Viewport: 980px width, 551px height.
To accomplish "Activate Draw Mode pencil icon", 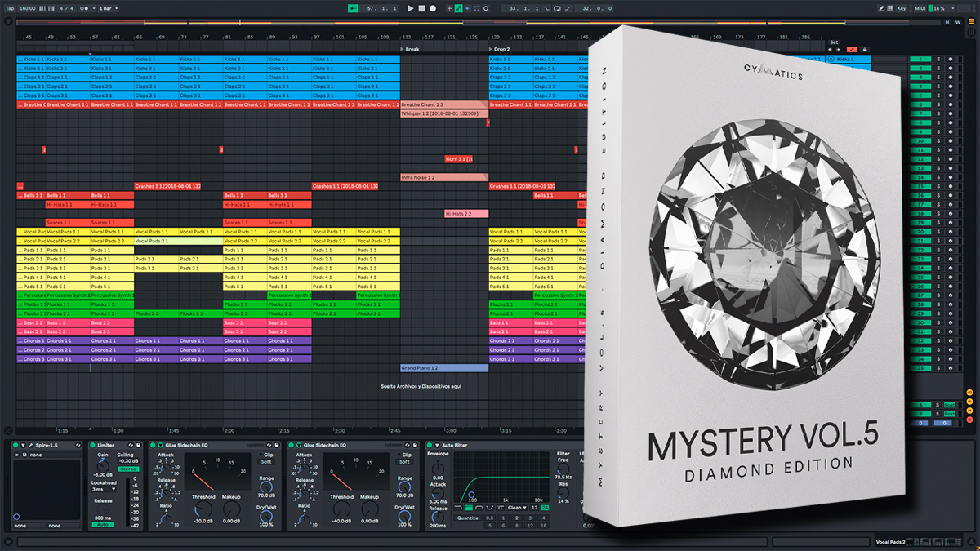I will click(x=880, y=8).
